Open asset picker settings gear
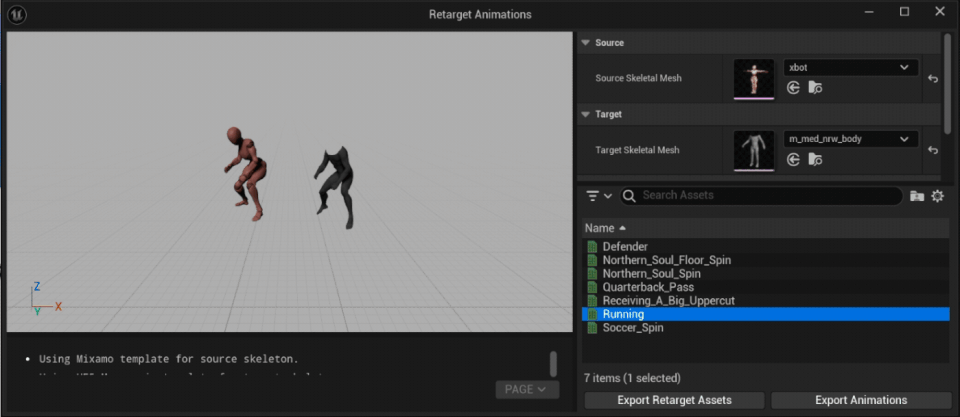The width and height of the screenshot is (960, 417). (x=937, y=196)
